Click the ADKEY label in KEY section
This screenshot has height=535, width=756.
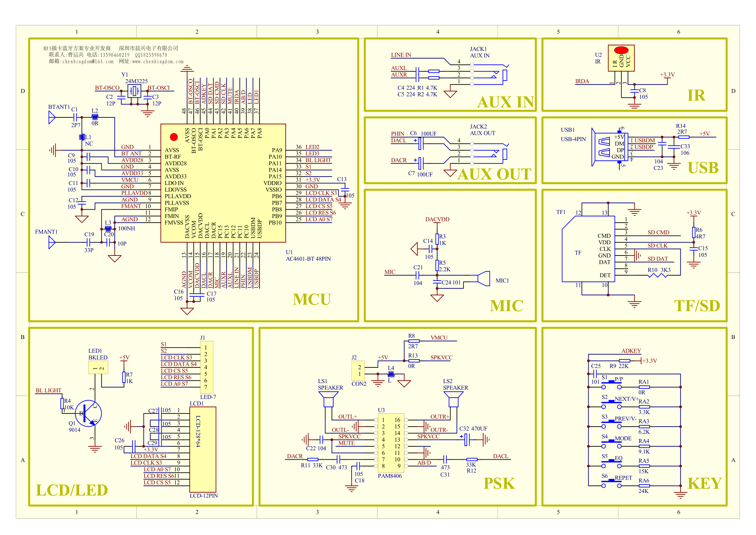click(631, 351)
